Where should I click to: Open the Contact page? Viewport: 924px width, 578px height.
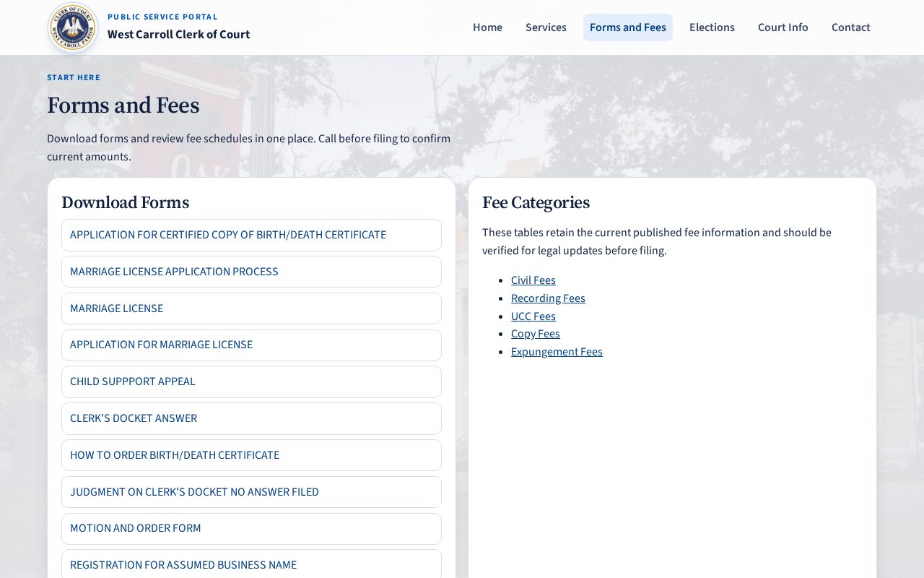pyautogui.click(x=851, y=27)
